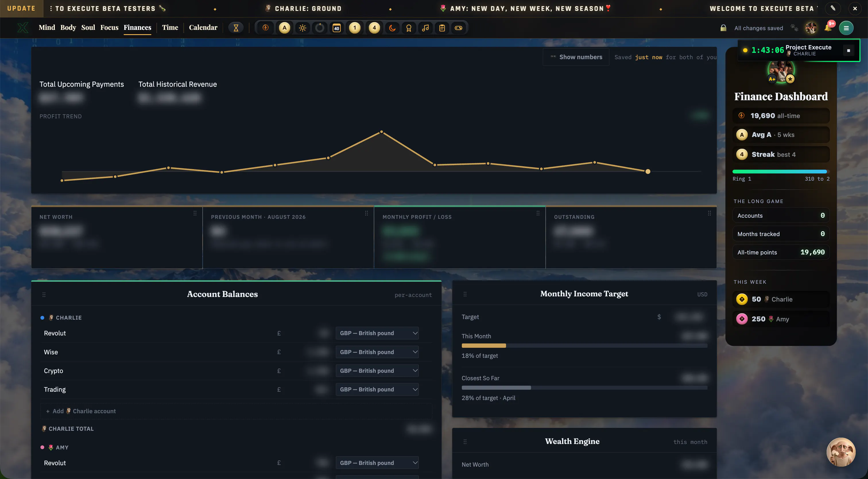Open Revolut currency dropdown under Charlie
The height and width of the screenshot is (479, 868).
(377, 333)
